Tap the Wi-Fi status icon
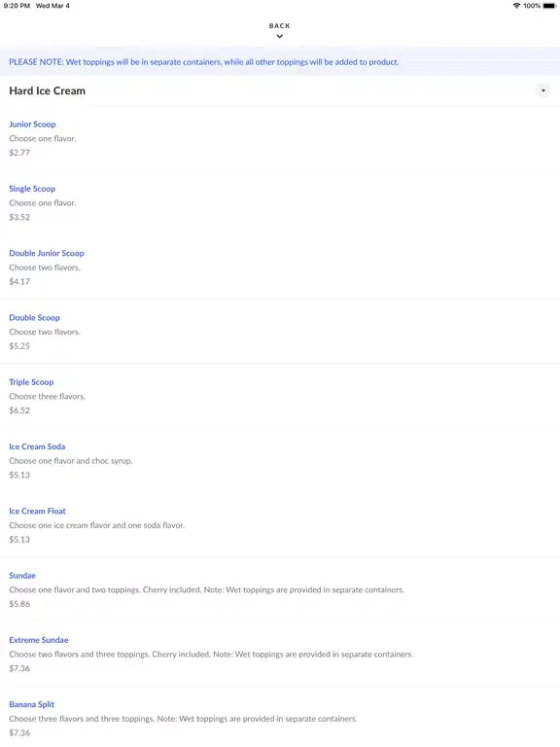This screenshot has width=560, height=747. [x=516, y=6]
